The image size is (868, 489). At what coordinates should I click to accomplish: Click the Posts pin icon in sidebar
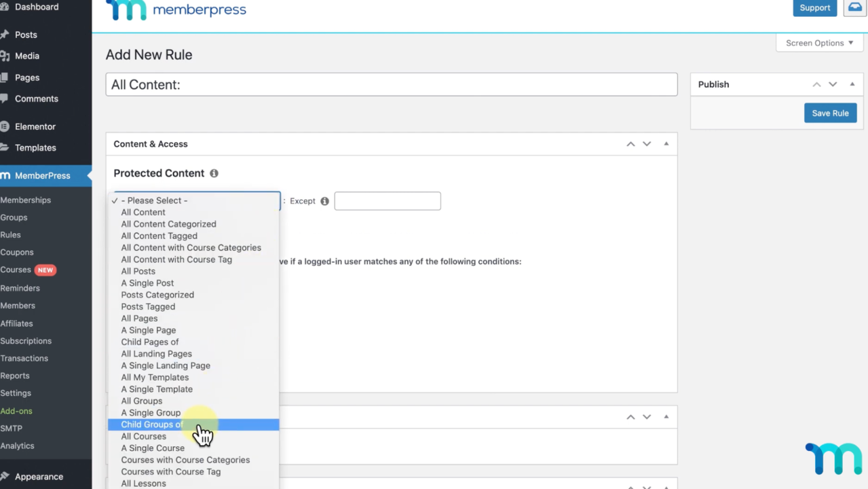[5, 35]
